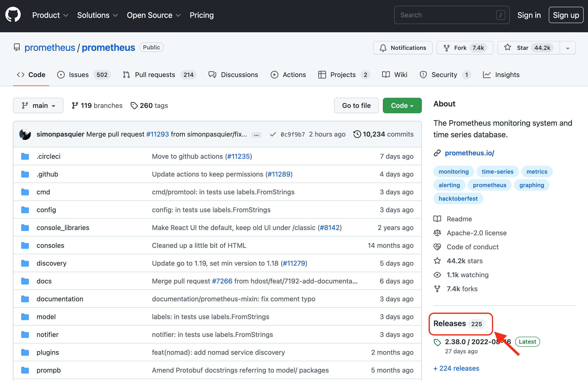Switch to the Issues tab
The width and height of the screenshot is (588, 381).
(x=84, y=75)
